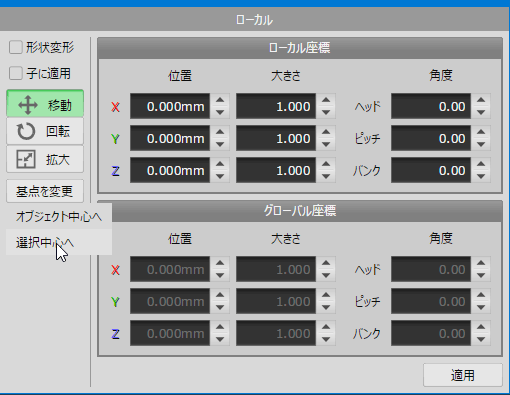Increase global Z position with up arrow
Screen dimensions: 510x395
click(x=220, y=327)
